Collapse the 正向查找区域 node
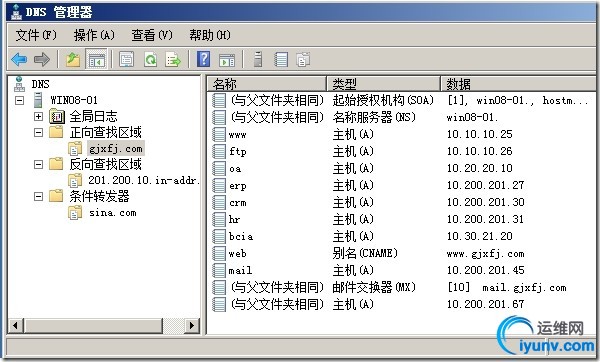The height and width of the screenshot is (362, 600). [x=38, y=132]
